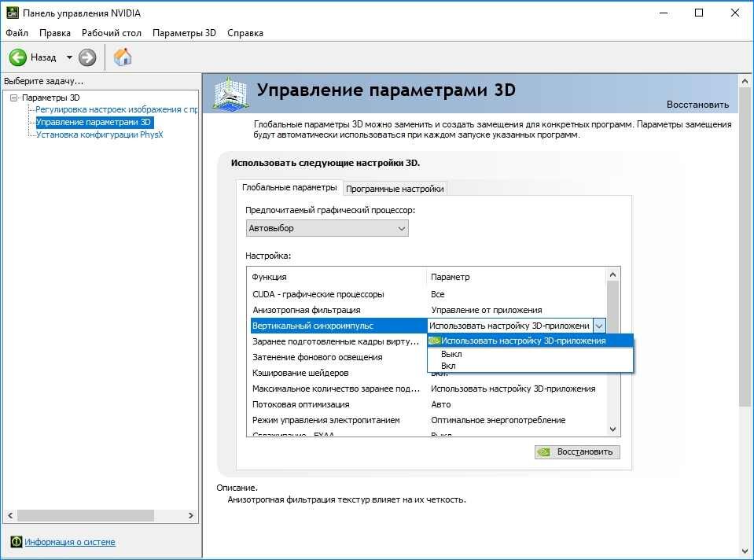Viewport: 754px width, 560px height.
Task: Click the system information icon
Action: pyautogui.click(x=17, y=542)
